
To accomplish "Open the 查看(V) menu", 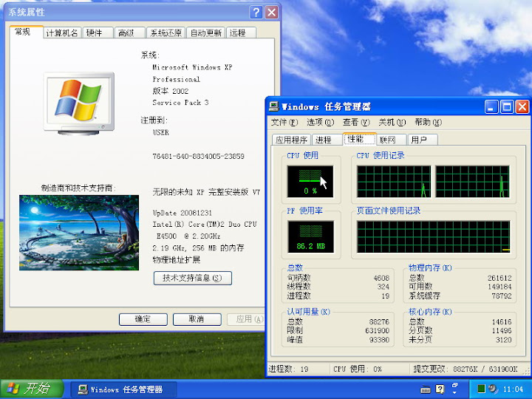I will [356, 122].
